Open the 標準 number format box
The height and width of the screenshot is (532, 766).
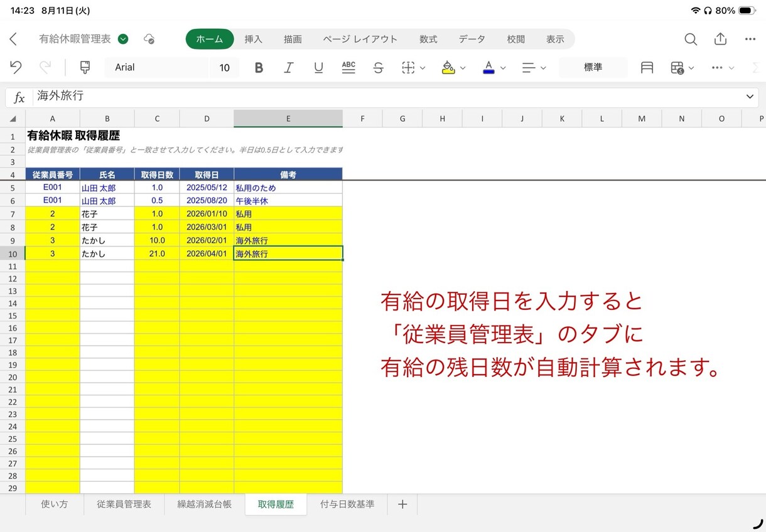pyautogui.click(x=593, y=67)
